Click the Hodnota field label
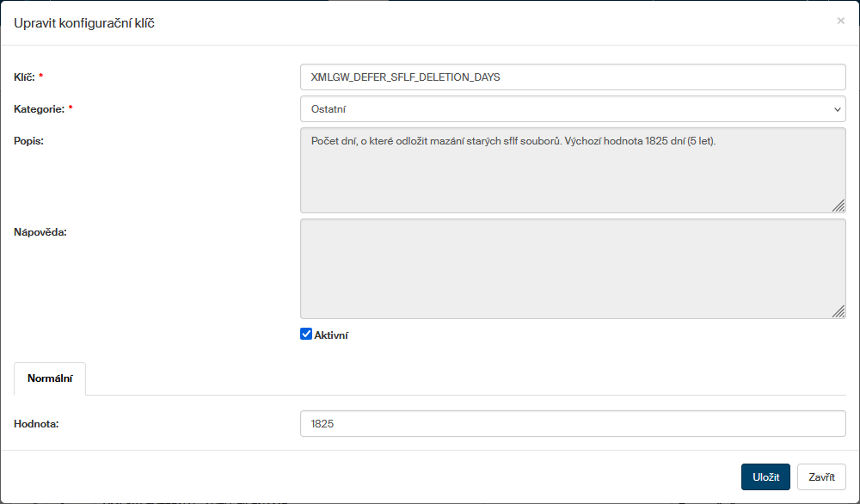This screenshot has height=504, width=860. (36, 423)
